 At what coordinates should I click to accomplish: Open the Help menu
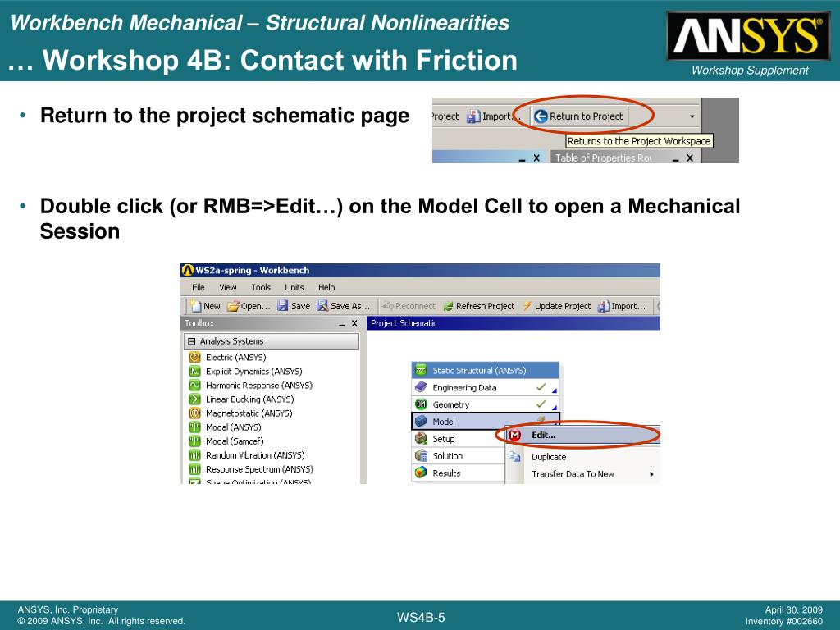[326, 287]
